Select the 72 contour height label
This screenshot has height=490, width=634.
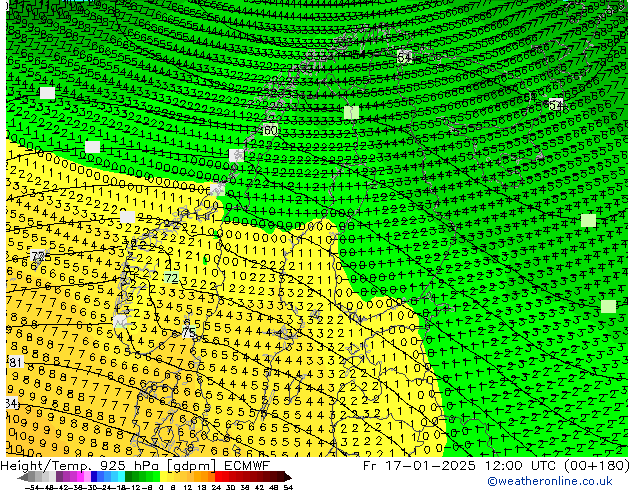pos(171,278)
